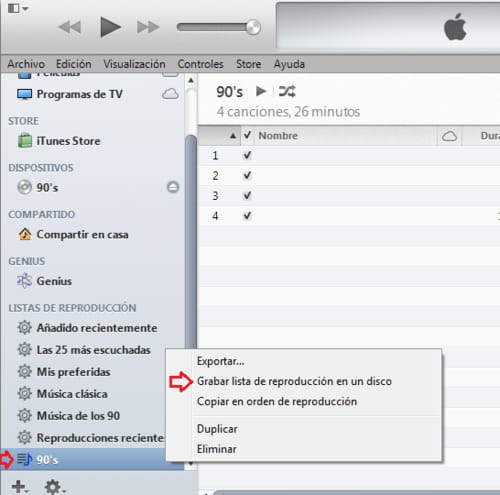Open Compartir en casa
Viewport: 500px width, 495px height.
[x=82, y=234]
